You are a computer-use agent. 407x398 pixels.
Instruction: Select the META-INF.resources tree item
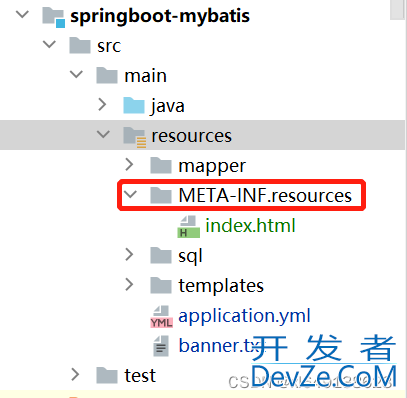coord(265,195)
